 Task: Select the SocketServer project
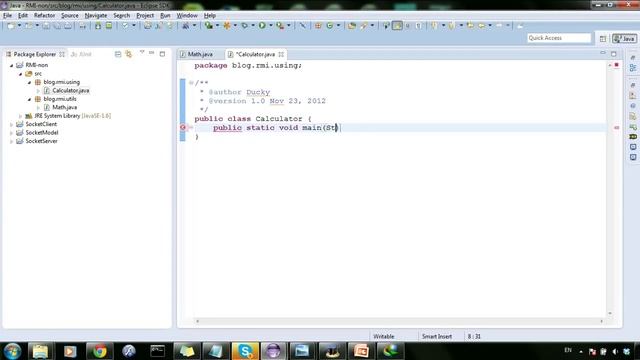tap(41, 141)
